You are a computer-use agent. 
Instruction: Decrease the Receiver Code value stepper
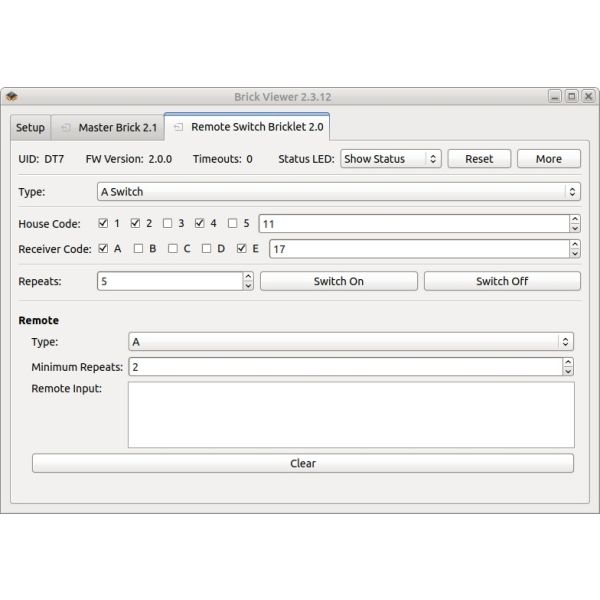pyautogui.click(x=575, y=254)
